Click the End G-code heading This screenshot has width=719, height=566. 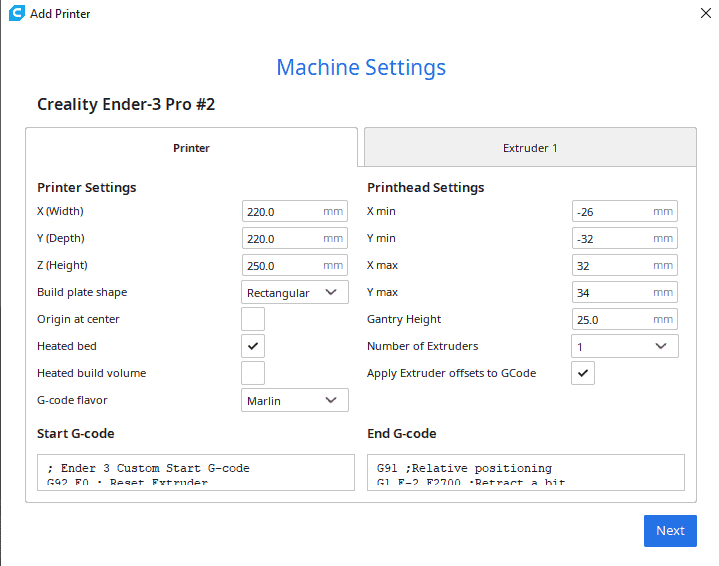[402, 433]
